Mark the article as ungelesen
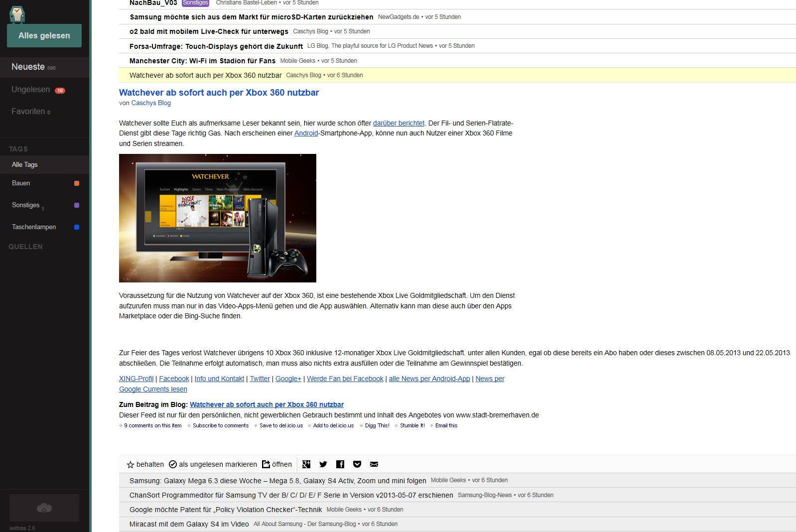 [x=213, y=464]
